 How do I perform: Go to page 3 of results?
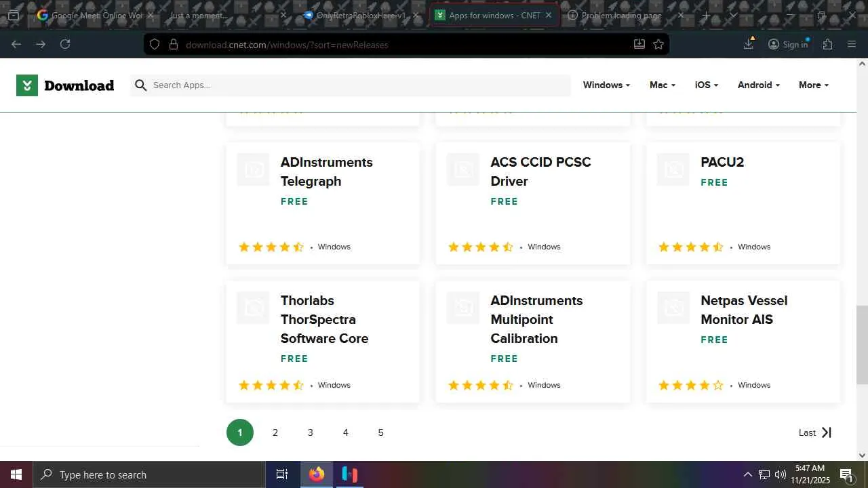(x=311, y=432)
